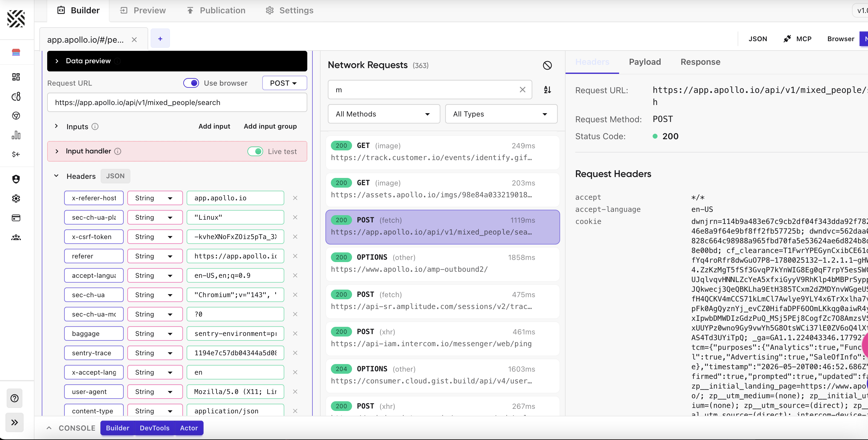Click the help question mark icon
This screenshot has width=868, height=440.
(15, 398)
